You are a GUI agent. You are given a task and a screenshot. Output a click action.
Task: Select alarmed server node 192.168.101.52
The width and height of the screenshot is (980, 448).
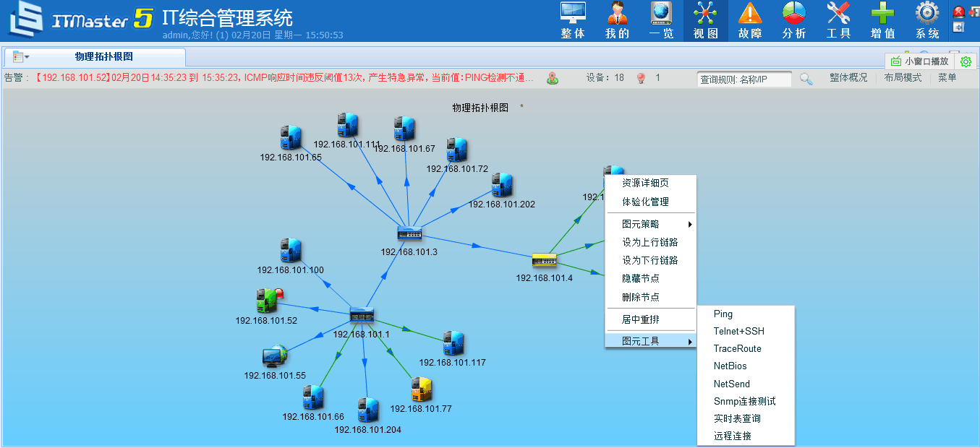pos(268,301)
